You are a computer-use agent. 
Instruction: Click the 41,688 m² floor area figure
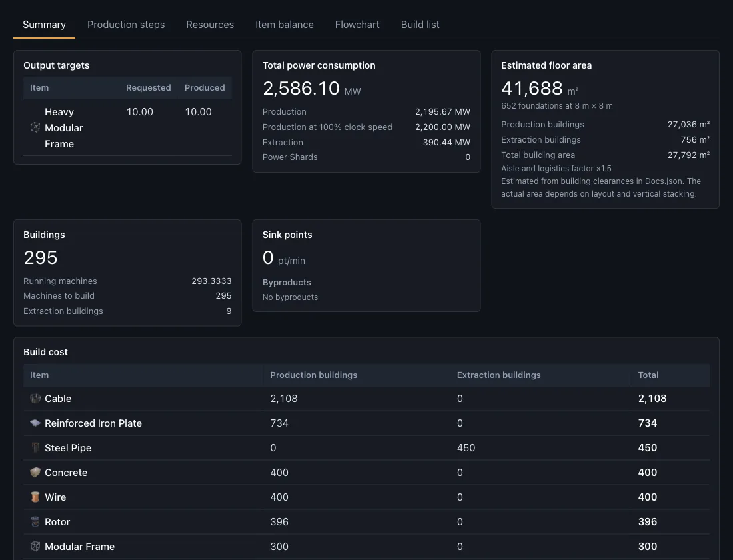[540, 89]
